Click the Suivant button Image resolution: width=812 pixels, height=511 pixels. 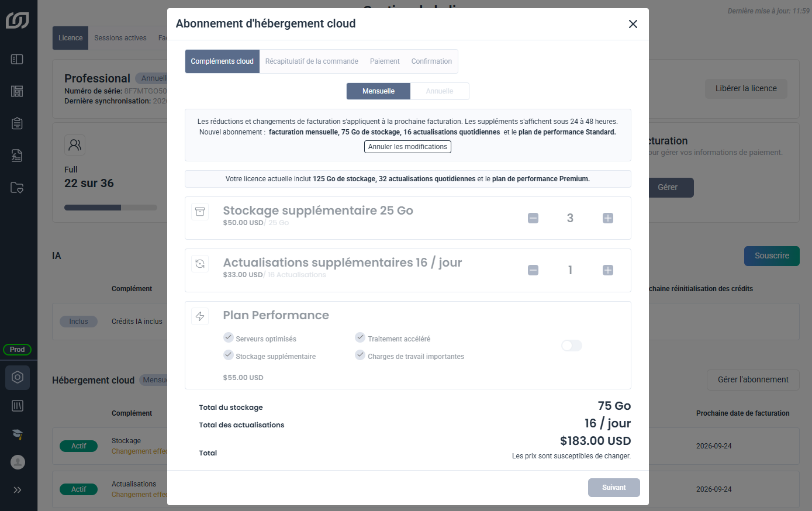click(614, 488)
